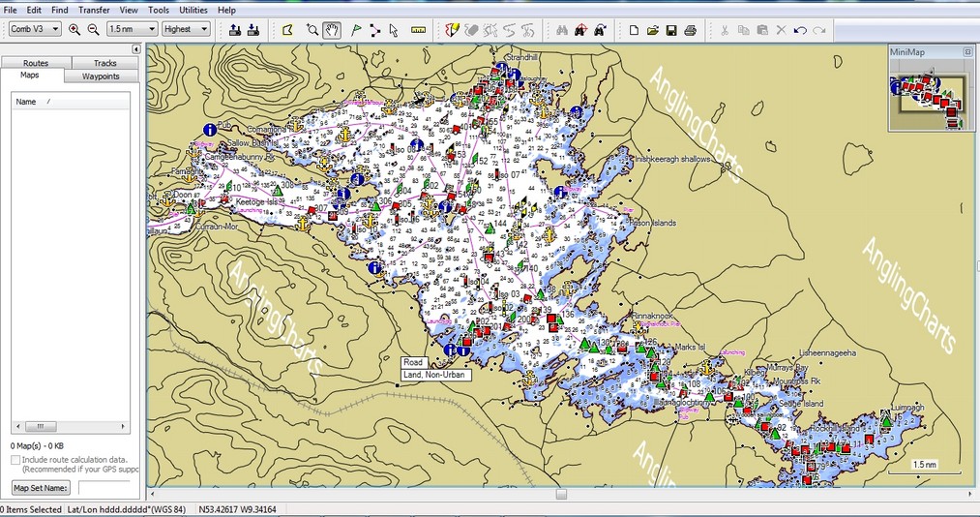Open a file with folder icon
The image size is (980, 517).
(652, 29)
